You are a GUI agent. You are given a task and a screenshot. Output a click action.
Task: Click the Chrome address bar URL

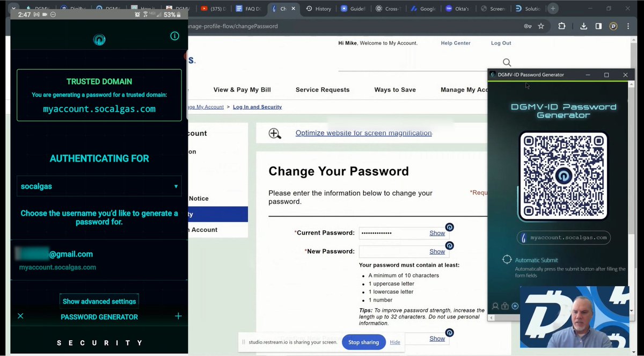tap(232, 26)
